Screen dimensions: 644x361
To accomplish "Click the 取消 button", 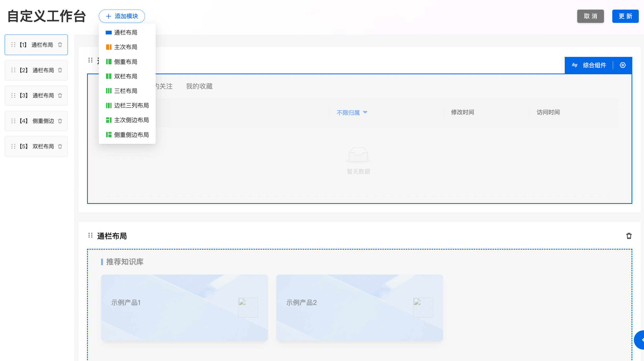I will [590, 16].
